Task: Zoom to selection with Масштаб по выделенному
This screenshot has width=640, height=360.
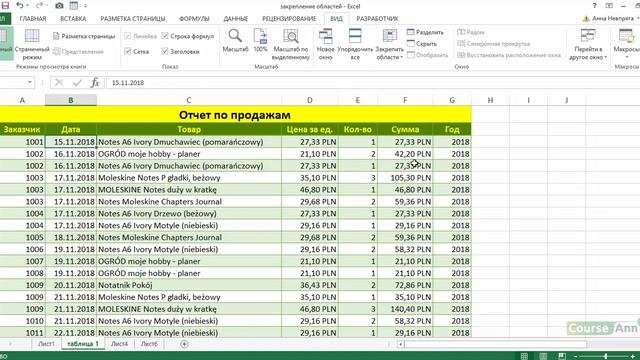Action: tap(291, 44)
